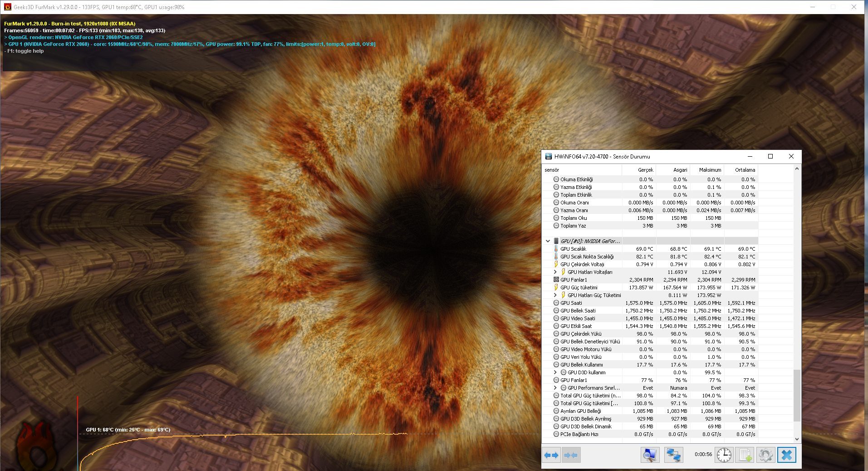Expand GPU D3D kullanım row
This screenshot has width=868, height=471.
tap(555, 372)
